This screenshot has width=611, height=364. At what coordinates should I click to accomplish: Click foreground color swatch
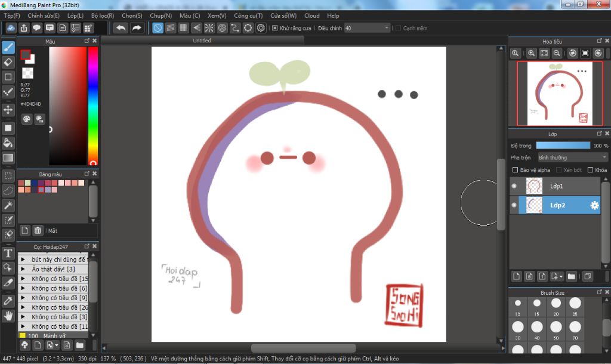pos(25,54)
